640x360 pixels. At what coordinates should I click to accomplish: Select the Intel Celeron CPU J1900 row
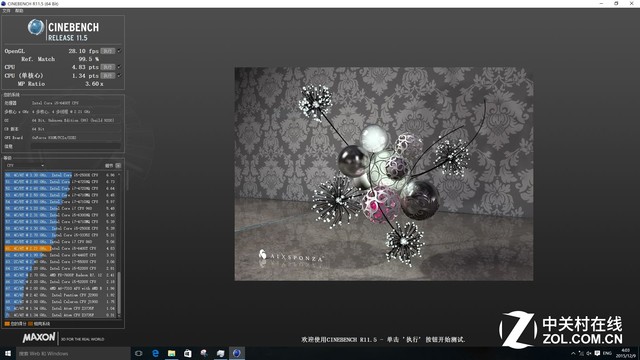click(x=60, y=302)
